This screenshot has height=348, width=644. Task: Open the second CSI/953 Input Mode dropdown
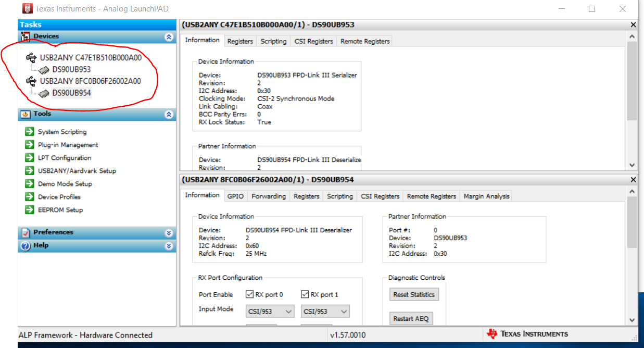tap(325, 312)
